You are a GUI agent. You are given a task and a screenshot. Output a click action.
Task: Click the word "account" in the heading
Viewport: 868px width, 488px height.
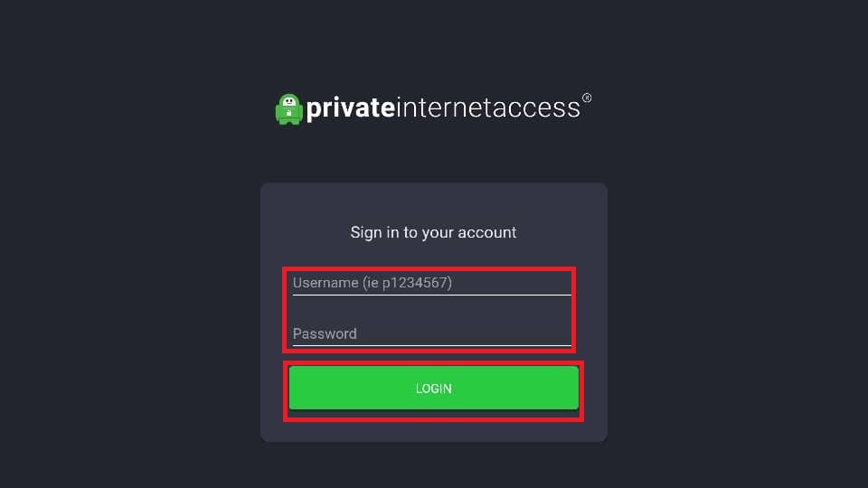(x=486, y=232)
